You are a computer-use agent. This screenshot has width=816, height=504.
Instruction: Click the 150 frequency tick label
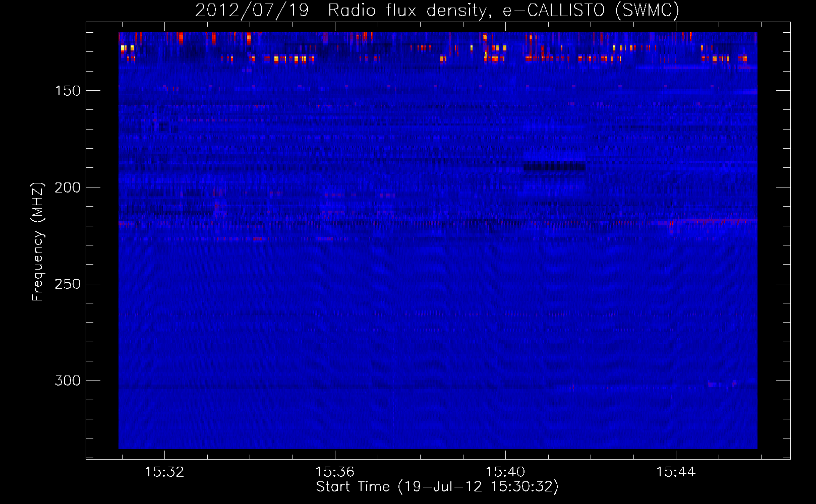(68, 91)
